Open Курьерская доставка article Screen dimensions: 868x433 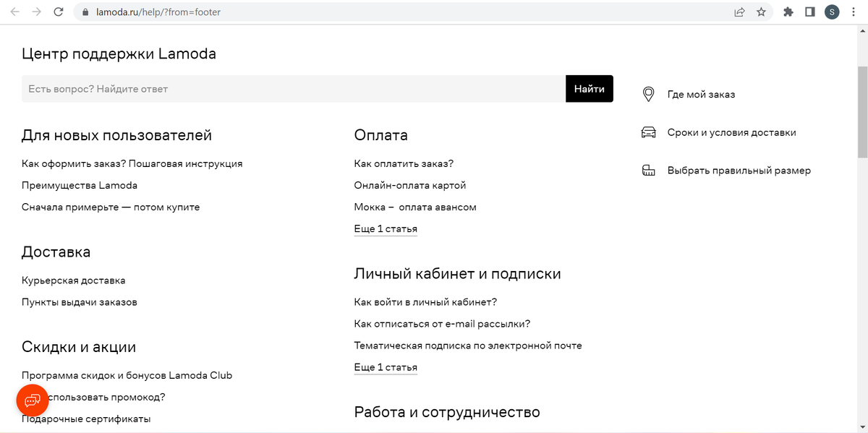click(x=74, y=280)
